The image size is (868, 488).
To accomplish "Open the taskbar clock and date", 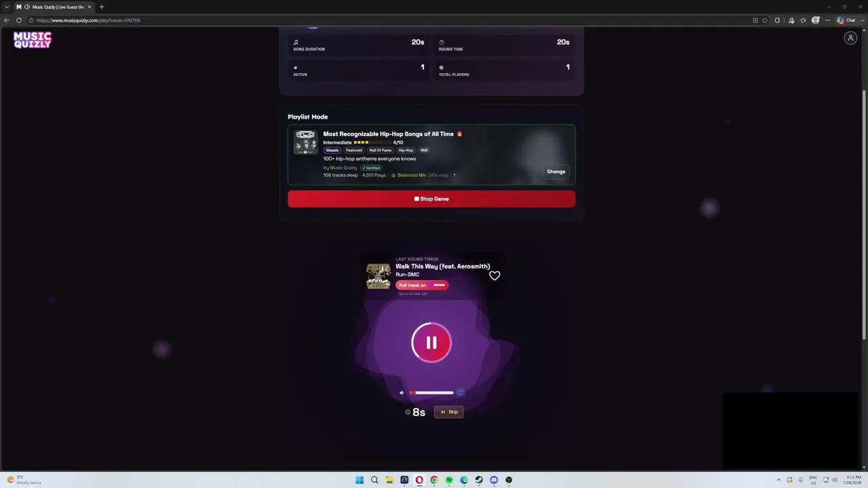I will click(852, 480).
